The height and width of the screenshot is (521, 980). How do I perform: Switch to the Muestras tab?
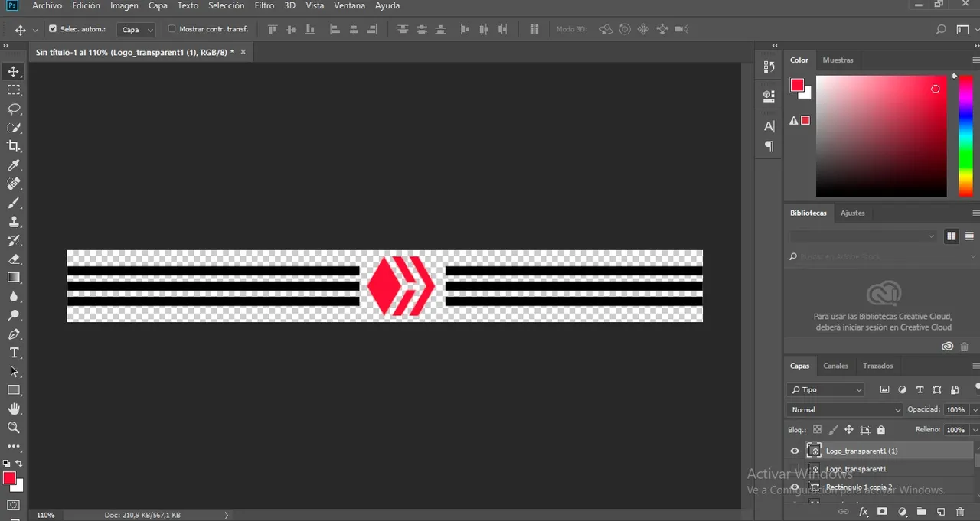[x=838, y=60]
